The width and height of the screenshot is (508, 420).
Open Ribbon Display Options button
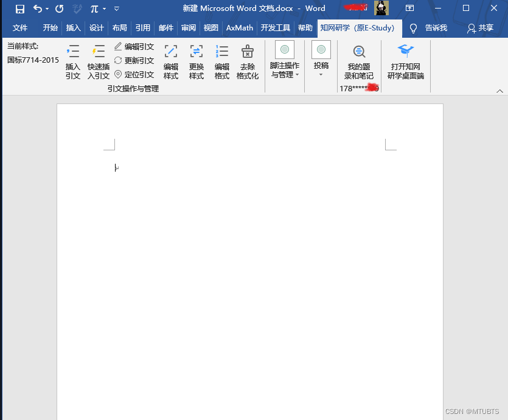410,8
